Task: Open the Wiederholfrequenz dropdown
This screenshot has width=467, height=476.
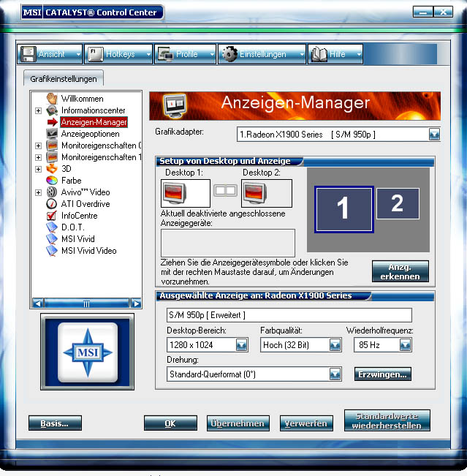Action: (406, 345)
